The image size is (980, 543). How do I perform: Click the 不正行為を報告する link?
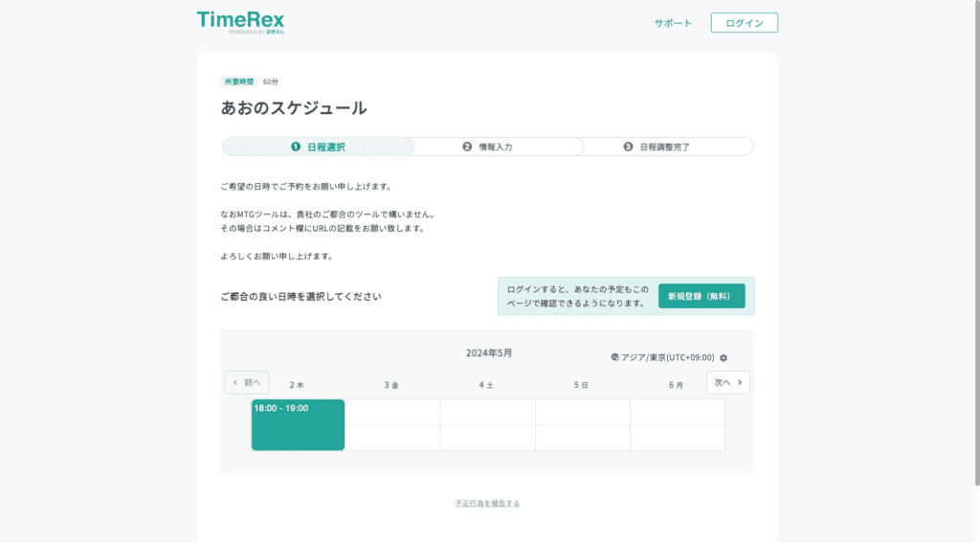coord(487,503)
